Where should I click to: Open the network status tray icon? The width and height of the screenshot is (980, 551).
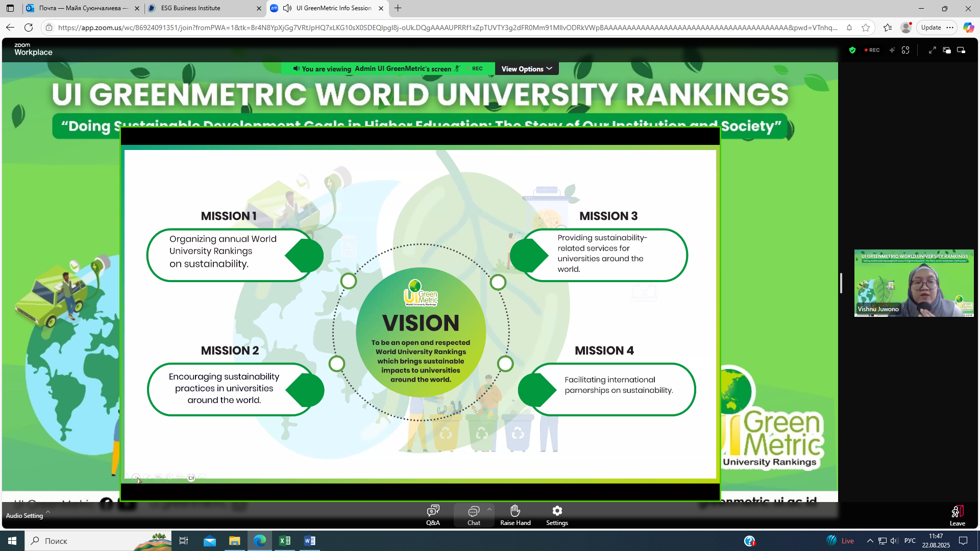tap(882, 541)
